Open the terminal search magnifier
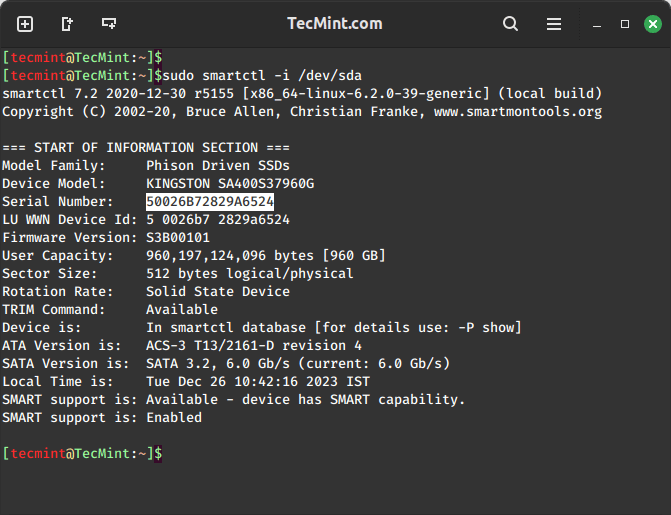Viewport: 671px width, 515px height. click(x=510, y=23)
